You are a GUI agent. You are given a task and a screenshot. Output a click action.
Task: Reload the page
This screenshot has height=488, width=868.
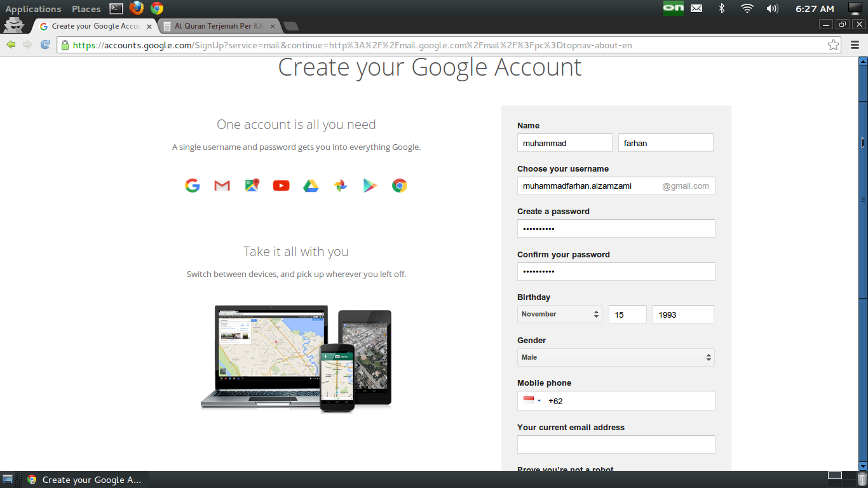[x=45, y=44]
